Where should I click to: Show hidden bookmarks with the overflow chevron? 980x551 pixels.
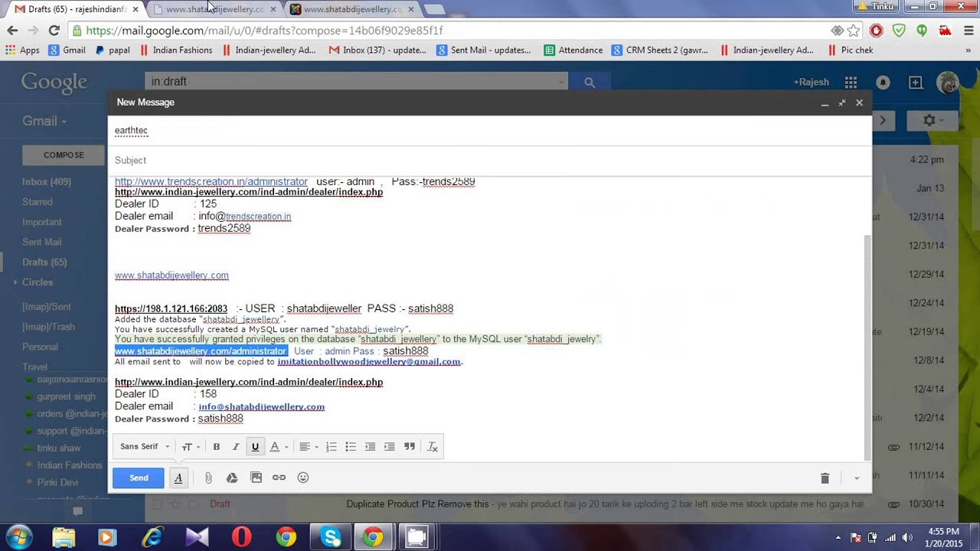coord(968,51)
